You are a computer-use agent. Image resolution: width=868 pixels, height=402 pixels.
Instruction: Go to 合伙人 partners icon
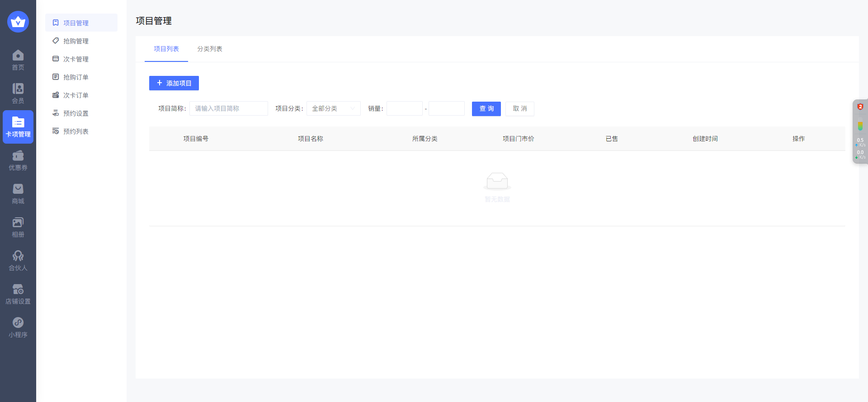[18, 257]
